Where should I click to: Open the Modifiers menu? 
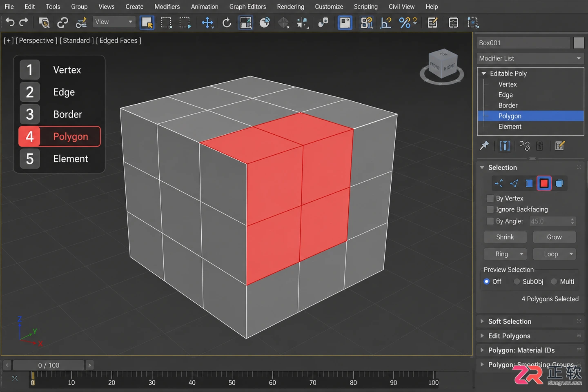coord(167,7)
